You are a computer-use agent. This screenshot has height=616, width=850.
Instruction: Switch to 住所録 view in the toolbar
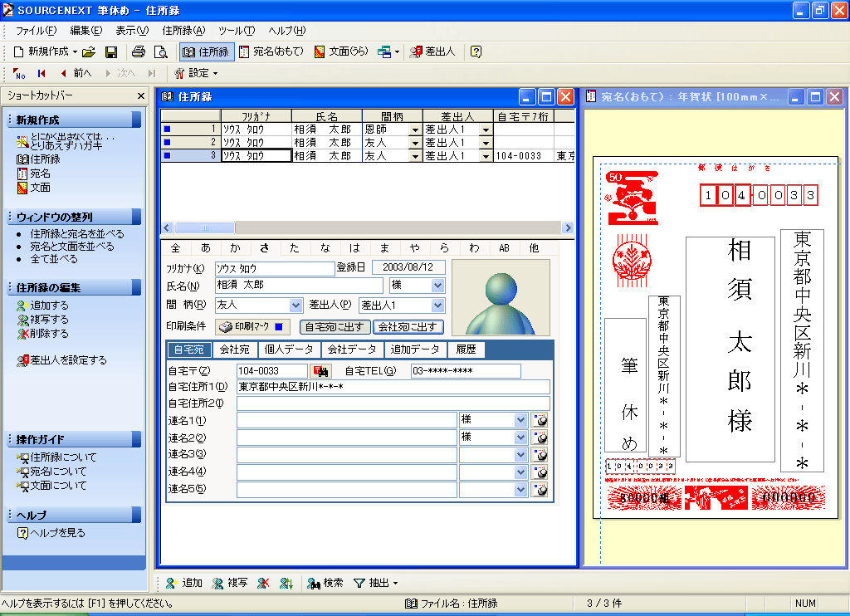pos(207,52)
